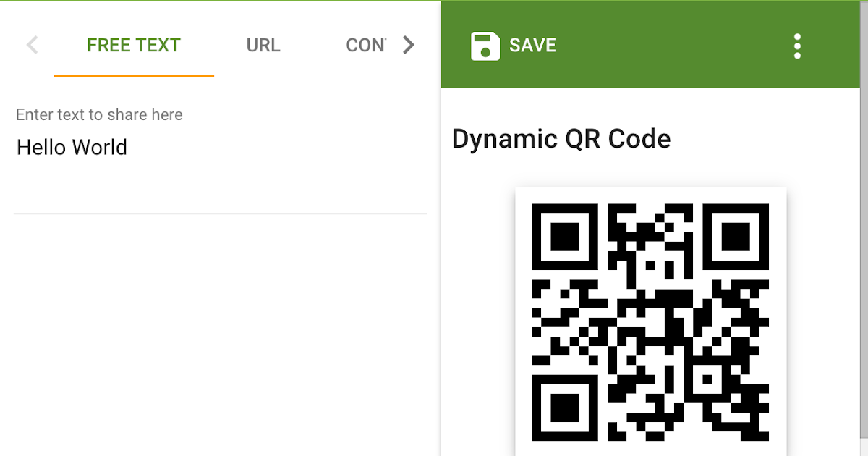Click the QR code's top-left finder square
The width and height of the screenshot is (868, 456).
point(565,237)
